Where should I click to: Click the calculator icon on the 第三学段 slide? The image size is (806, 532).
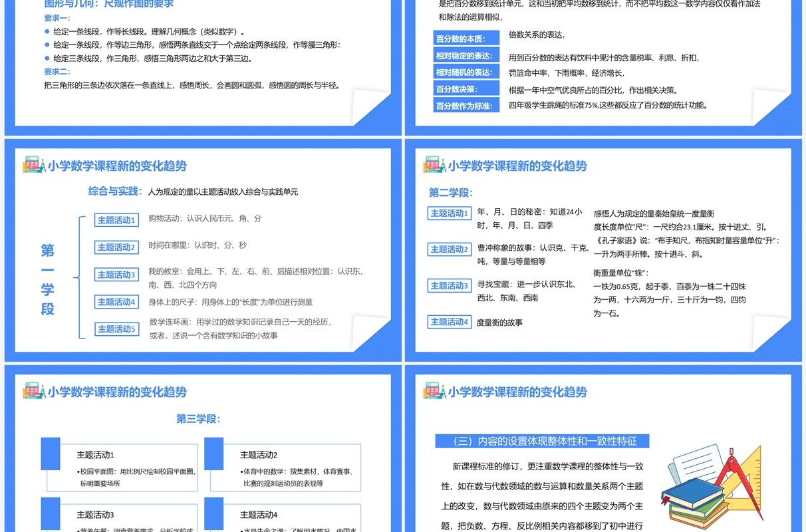(34, 391)
